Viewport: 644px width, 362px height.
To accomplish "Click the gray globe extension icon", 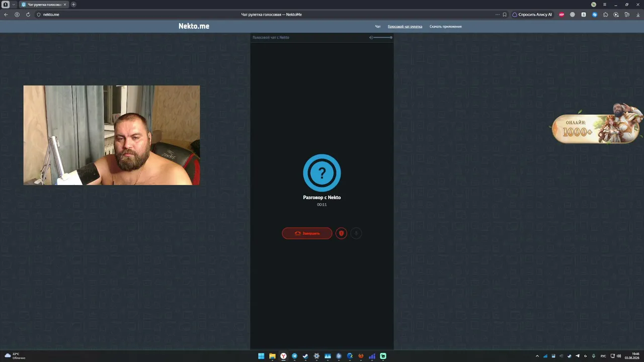I will click(573, 15).
